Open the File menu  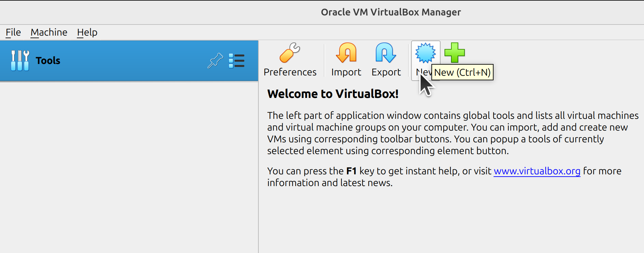pos(13,32)
